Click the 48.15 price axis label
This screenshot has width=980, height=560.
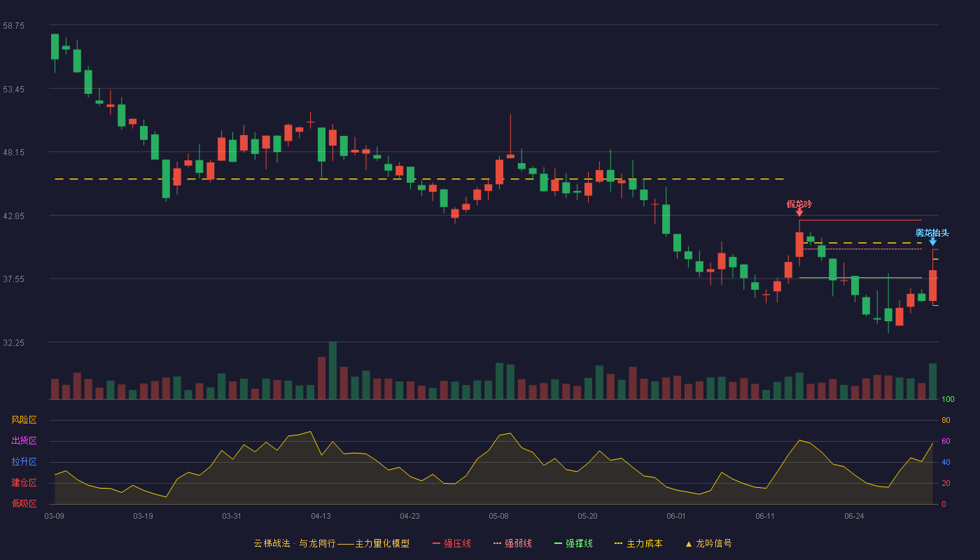[x=13, y=152]
